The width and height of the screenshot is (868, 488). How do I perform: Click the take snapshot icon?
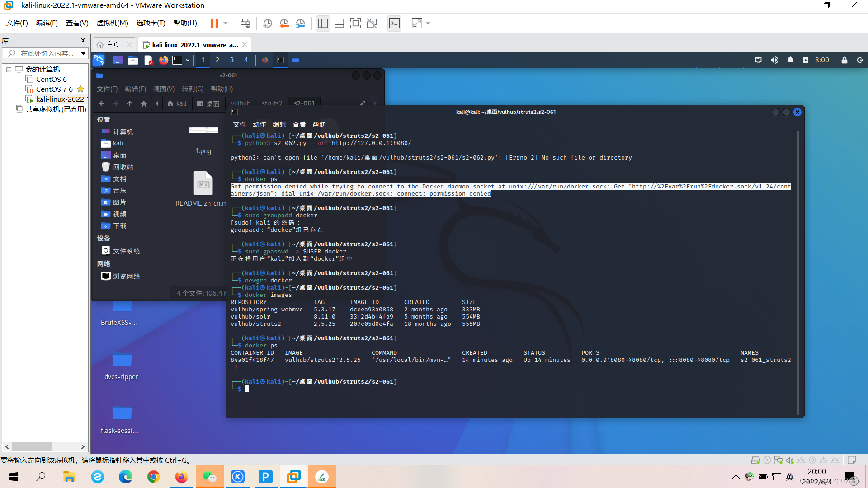click(x=268, y=23)
